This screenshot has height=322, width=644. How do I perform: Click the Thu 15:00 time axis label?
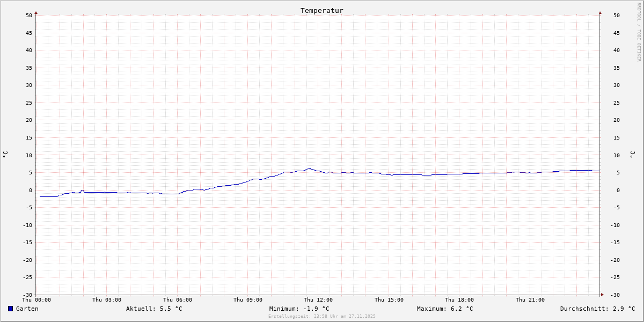[389, 300]
